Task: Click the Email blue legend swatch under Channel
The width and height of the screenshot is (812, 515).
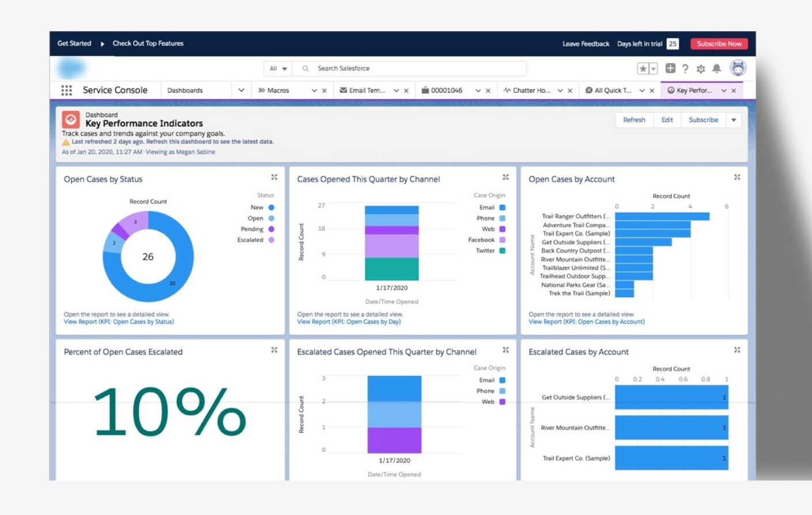Action: pos(502,208)
